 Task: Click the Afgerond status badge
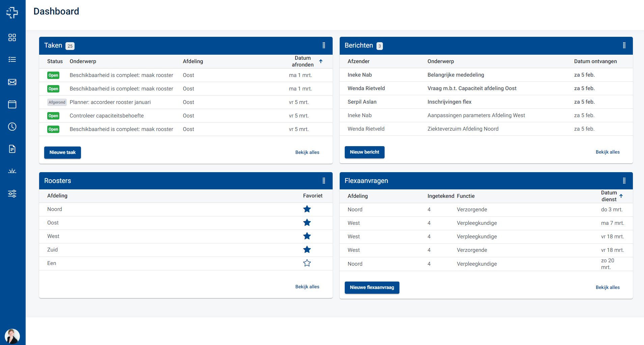[x=57, y=102]
